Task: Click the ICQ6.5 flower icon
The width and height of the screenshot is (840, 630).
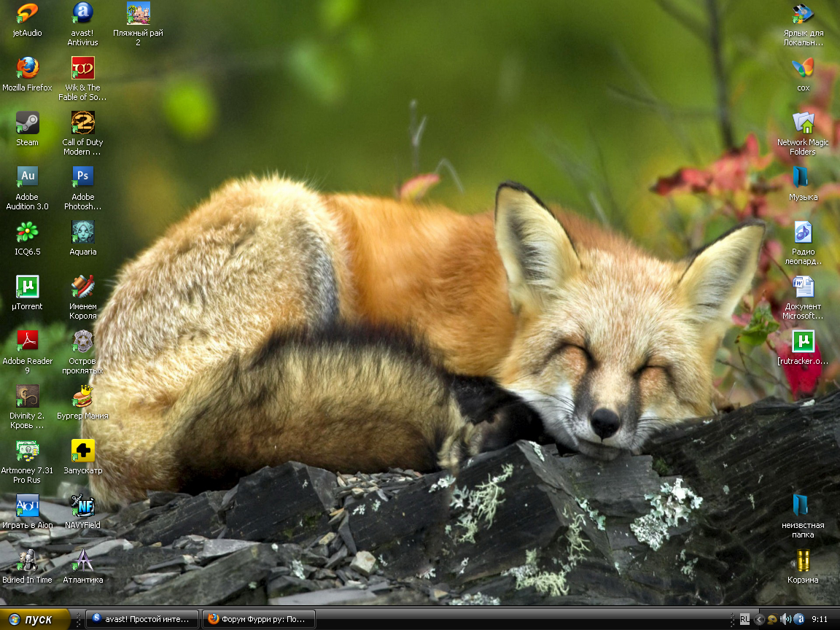Action: pyautogui.click(x=27, y=232)
